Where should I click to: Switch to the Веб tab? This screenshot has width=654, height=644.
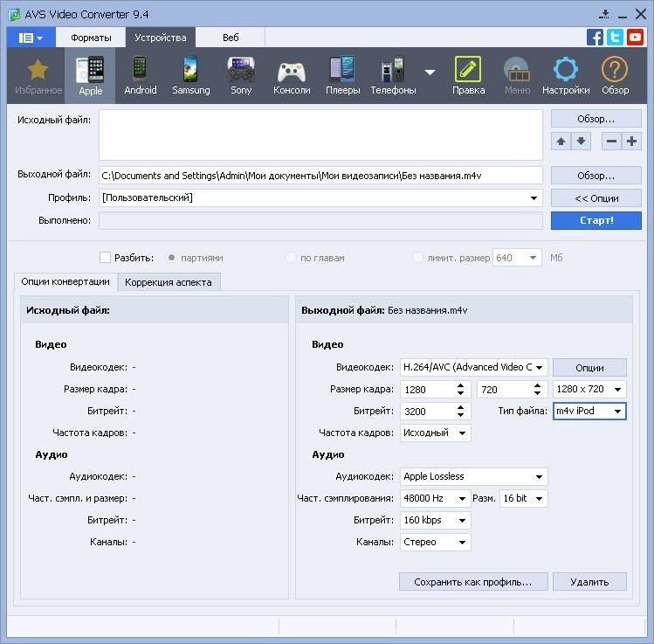[x=231, y=38]
